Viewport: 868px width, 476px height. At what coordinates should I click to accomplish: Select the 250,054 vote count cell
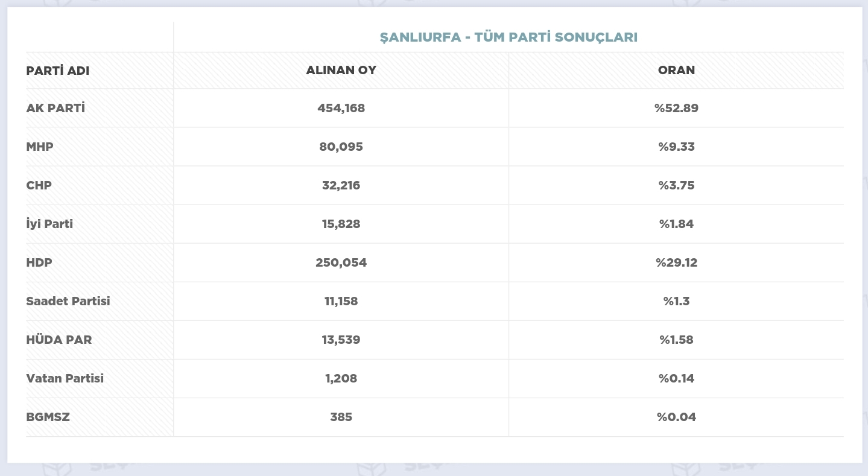341,262
